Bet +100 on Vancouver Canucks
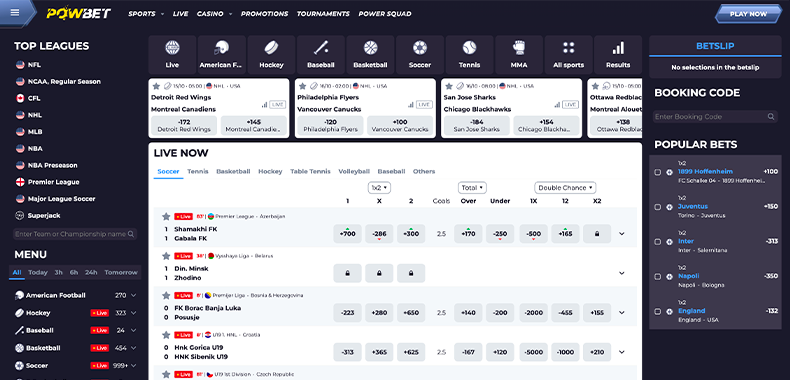Screen dimensions: 790x380 point(400,125)
